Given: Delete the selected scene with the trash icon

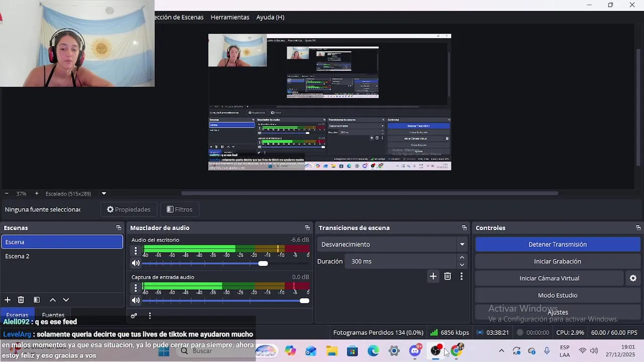Looking at the screenshot, I should (x=21, y=300).
